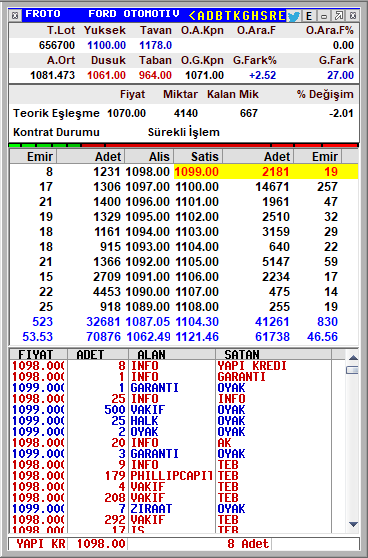Select the trade row with buyer PHILLIPCAPIT

tap(171, 475)
